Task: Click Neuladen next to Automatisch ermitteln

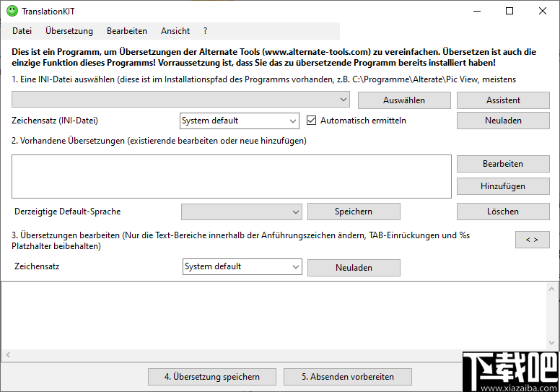Action: click(x=503, y=121)
